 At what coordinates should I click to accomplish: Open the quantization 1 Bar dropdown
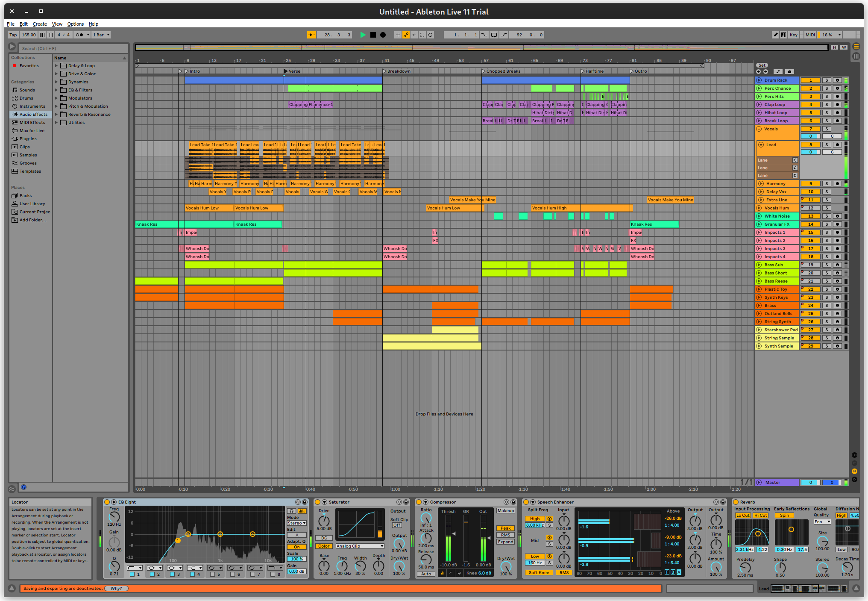102,35
